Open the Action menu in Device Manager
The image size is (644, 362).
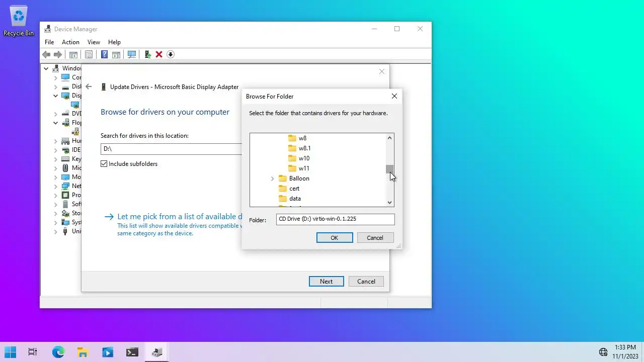click(x=70, y=42)
